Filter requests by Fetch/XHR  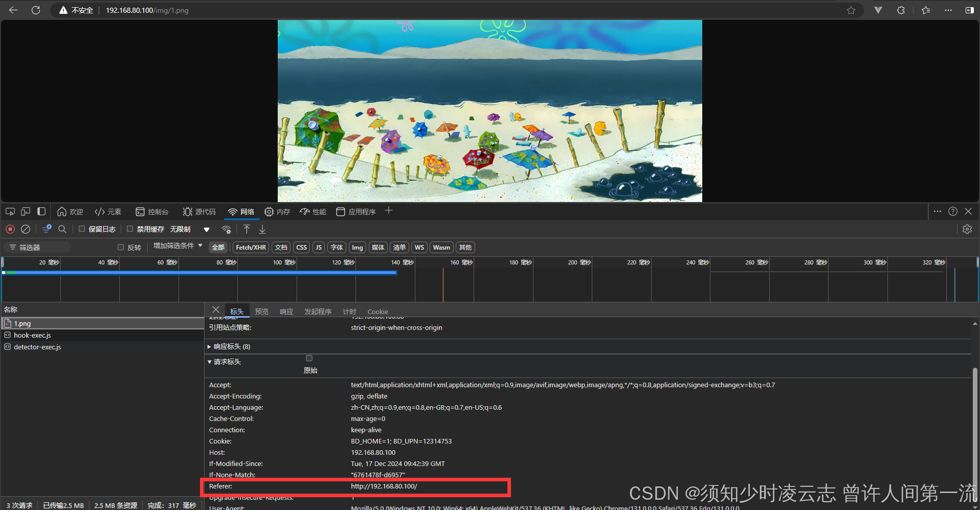251,248
